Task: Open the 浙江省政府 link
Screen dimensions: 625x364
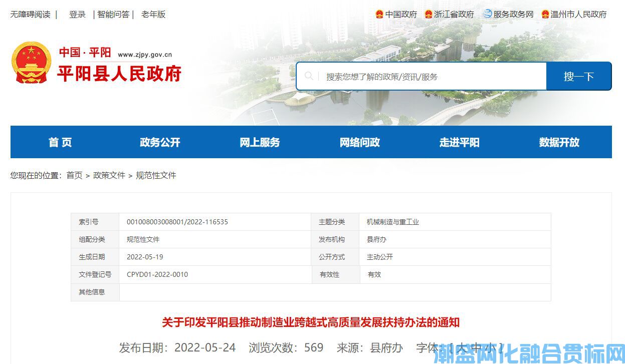Action: [454, 15]
